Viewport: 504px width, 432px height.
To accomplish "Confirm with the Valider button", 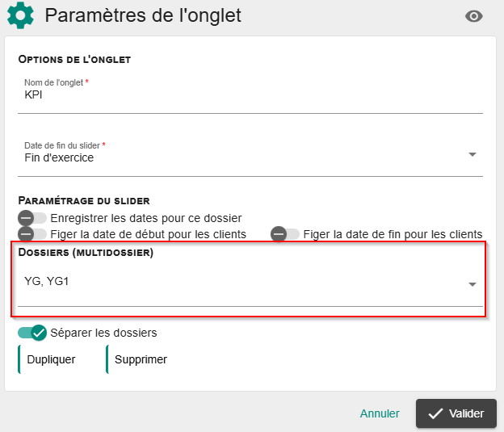I will coord(456,413).
